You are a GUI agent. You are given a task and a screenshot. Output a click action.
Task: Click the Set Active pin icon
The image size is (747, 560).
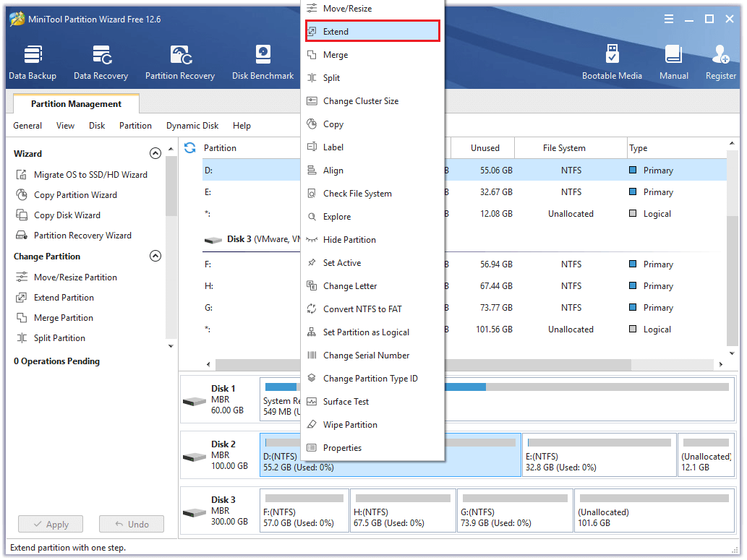(312, 263)
